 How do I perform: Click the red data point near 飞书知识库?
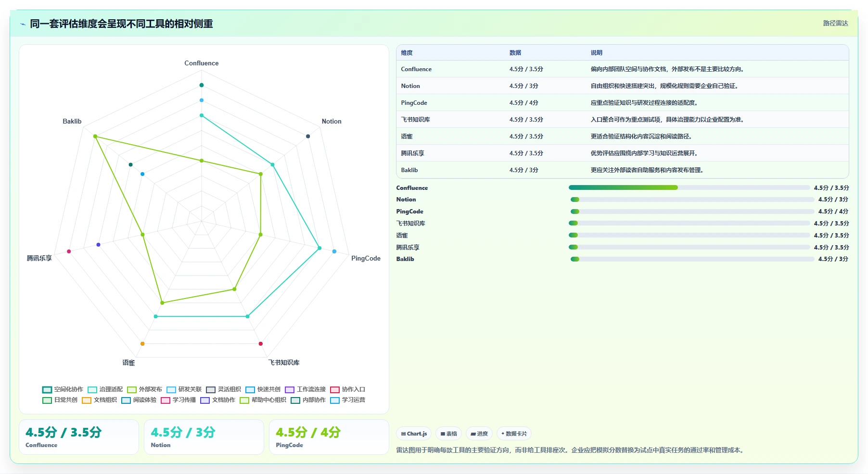click(261, 344)
